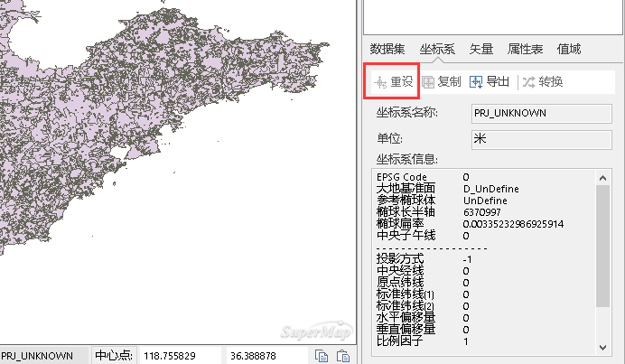625x364 pixels.
Task: Click the 重设 (Reset) coordinate system icon
Action: pos(380,82)
